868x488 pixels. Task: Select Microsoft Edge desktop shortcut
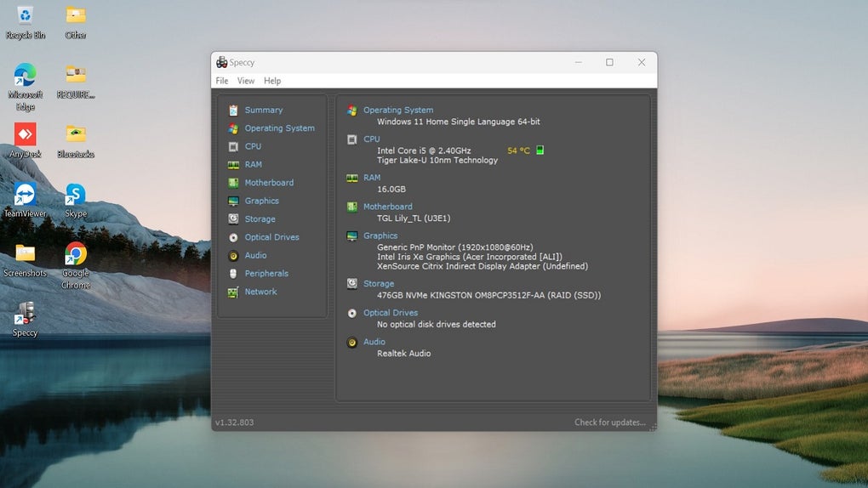(x=25, y=87)
